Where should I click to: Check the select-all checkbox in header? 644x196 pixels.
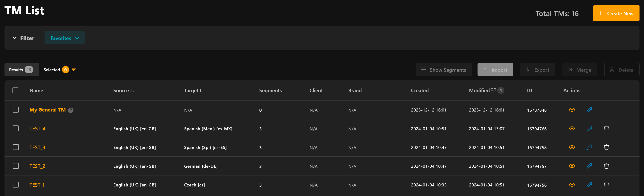pos(15,90)
